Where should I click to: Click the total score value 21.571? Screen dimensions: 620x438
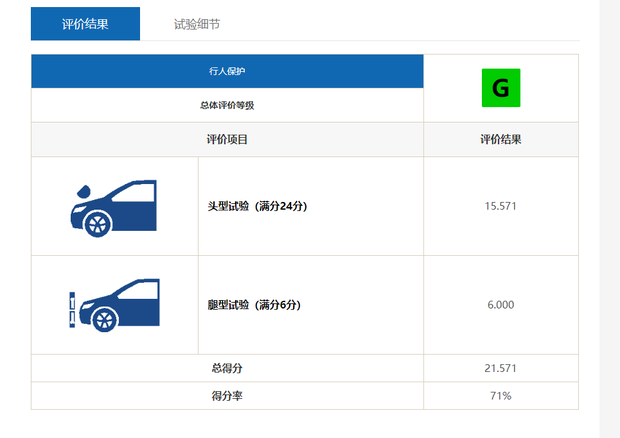500,368
